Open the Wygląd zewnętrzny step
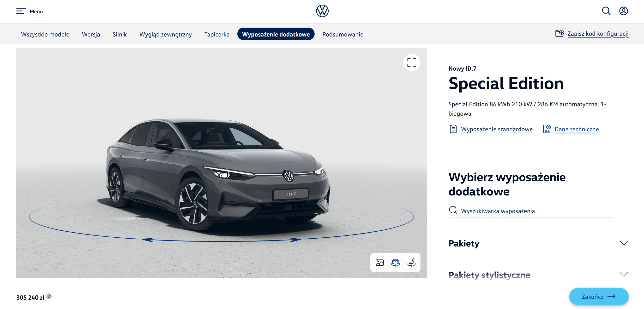Viewport: 644px width, 309px height. coord(165,34)
